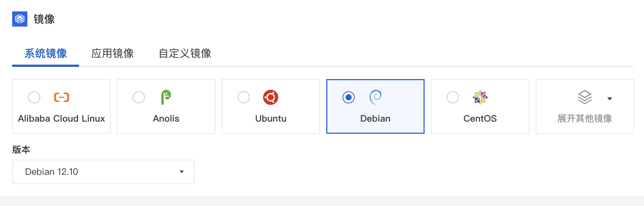
Task: Click the Alibaba Cloud Linux orange logo
Action: click(x=62, y=97)
